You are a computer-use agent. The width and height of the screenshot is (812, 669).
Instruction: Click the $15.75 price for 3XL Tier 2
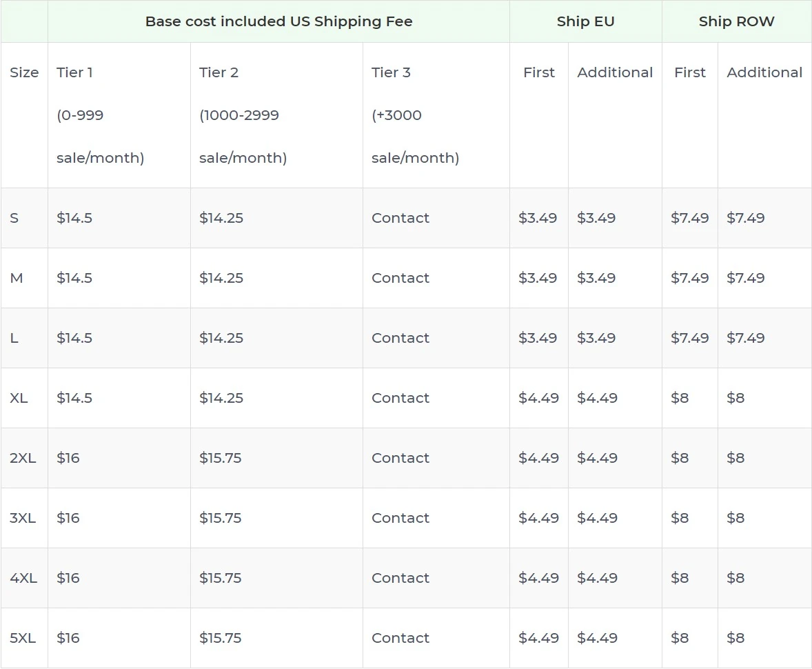pos(221,518)
